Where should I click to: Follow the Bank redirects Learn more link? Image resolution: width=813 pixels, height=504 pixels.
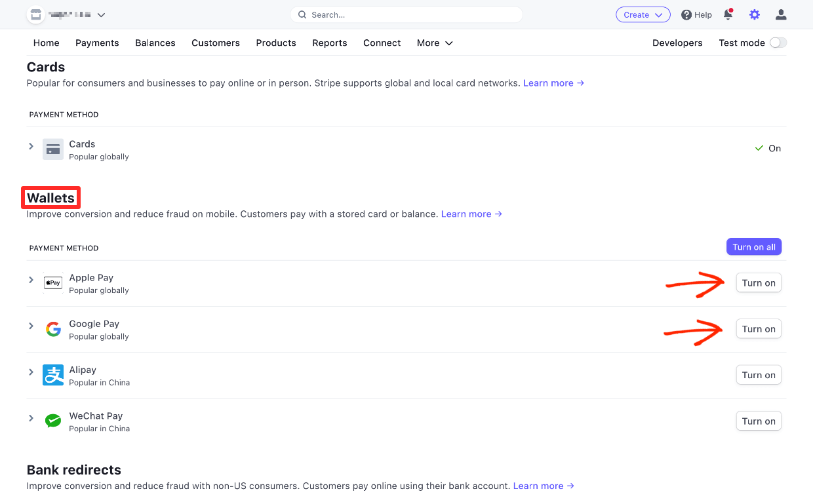(544, 486)
